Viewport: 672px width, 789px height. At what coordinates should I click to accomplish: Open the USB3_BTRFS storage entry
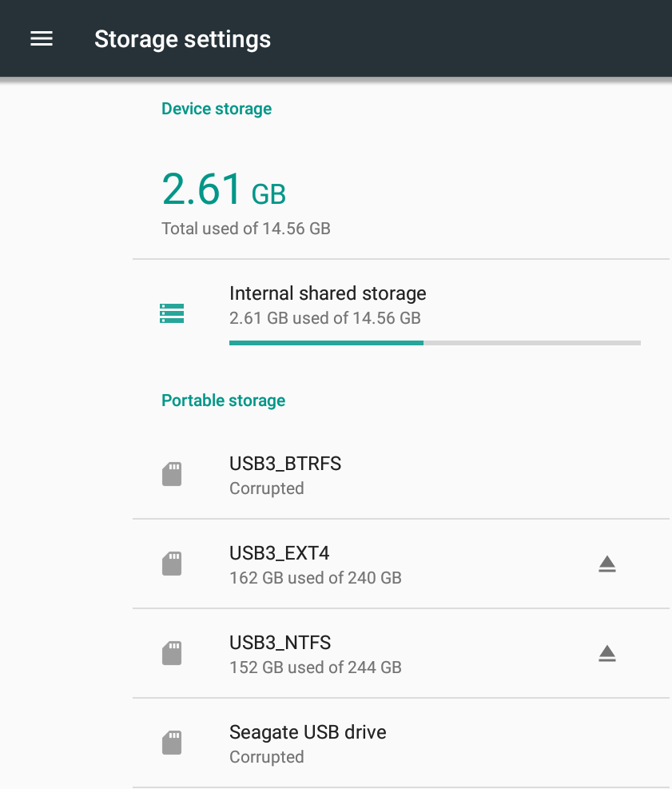(x=401, y=475)
